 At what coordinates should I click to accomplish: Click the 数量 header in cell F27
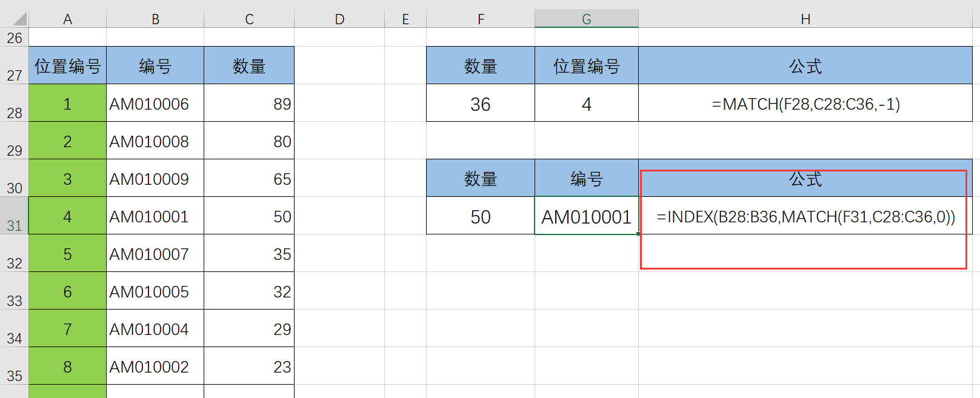click(481, 65)
